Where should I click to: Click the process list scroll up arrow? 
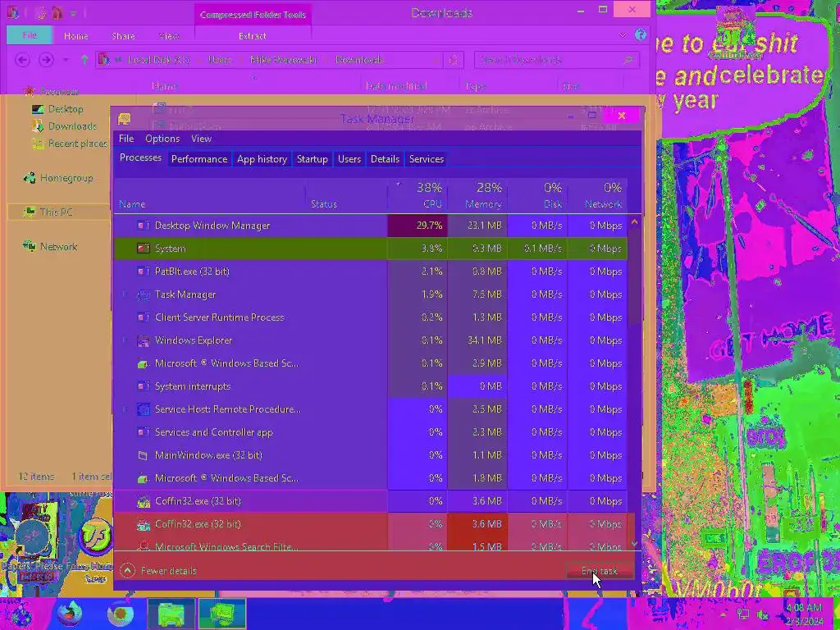point(635,221)
